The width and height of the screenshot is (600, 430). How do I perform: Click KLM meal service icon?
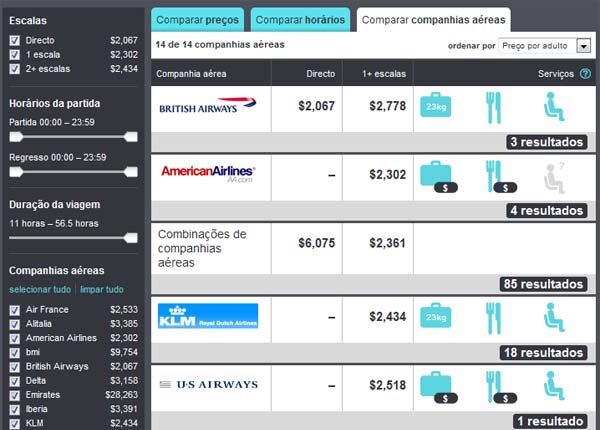[492, 318]
